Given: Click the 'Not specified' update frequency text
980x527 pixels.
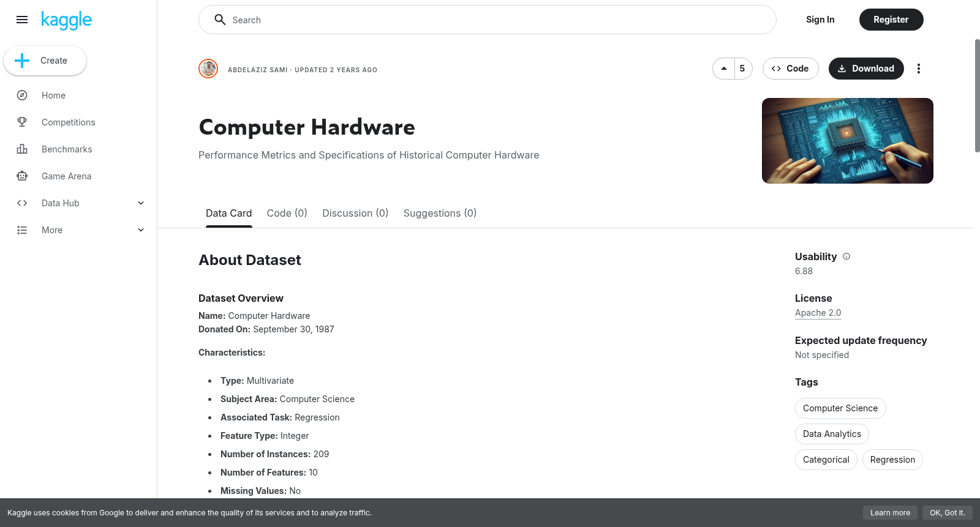Looking at the screenshot, I should click(x=822, y=355).
